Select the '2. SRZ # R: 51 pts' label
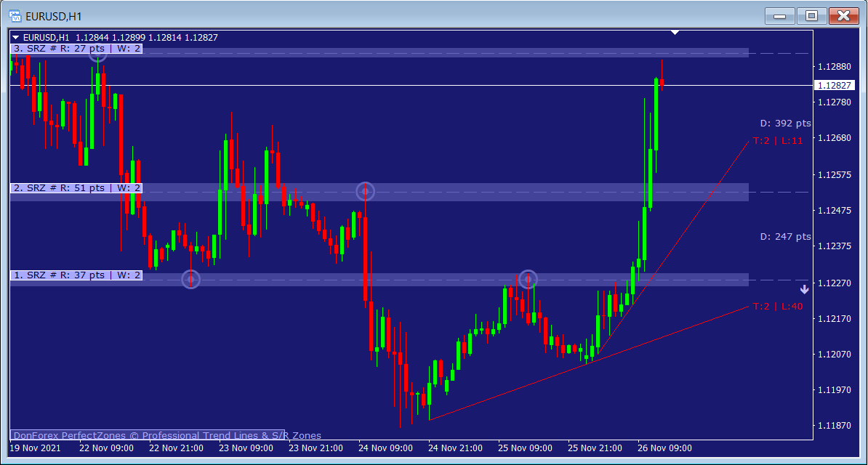 coord(76,188)
